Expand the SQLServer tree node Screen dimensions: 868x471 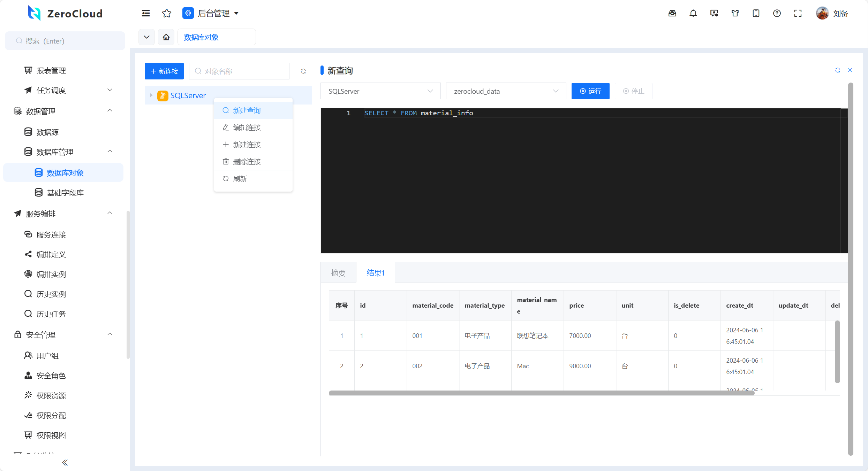151,95
